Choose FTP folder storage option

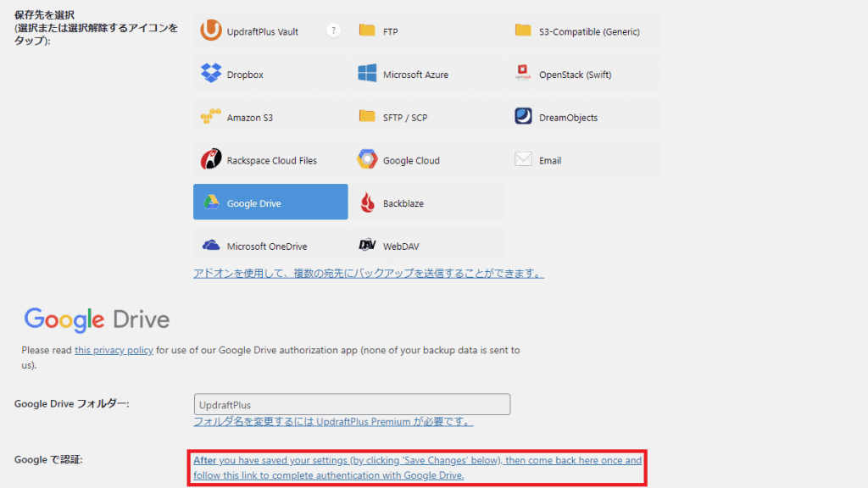click(x=367, y=31)
